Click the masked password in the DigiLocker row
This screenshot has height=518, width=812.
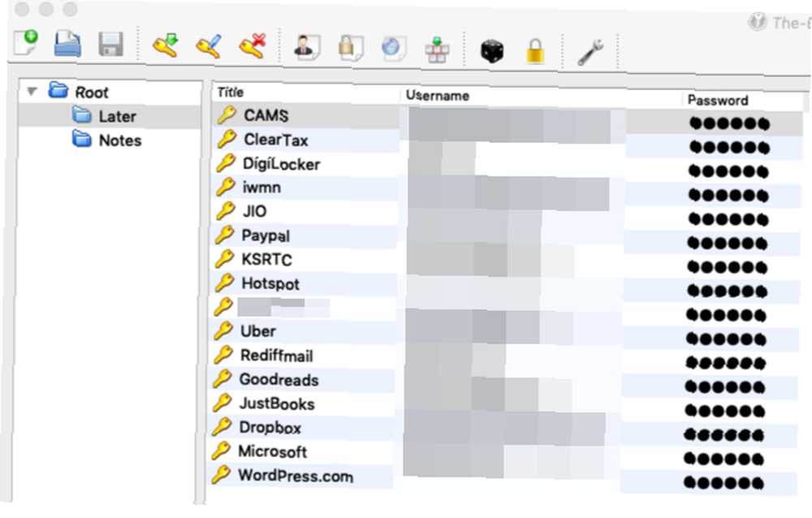click(x=728, y=171)
